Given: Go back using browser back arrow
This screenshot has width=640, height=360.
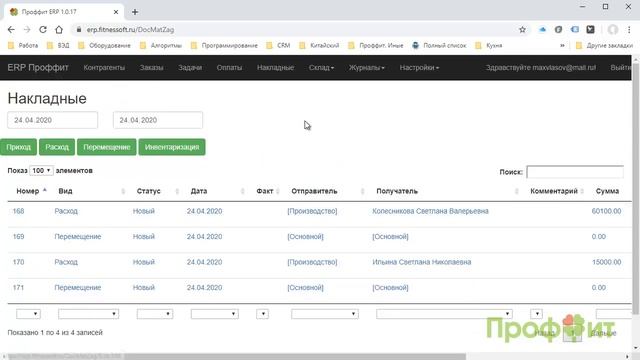Looking at the screenshot, I should [x=11, y=29].
